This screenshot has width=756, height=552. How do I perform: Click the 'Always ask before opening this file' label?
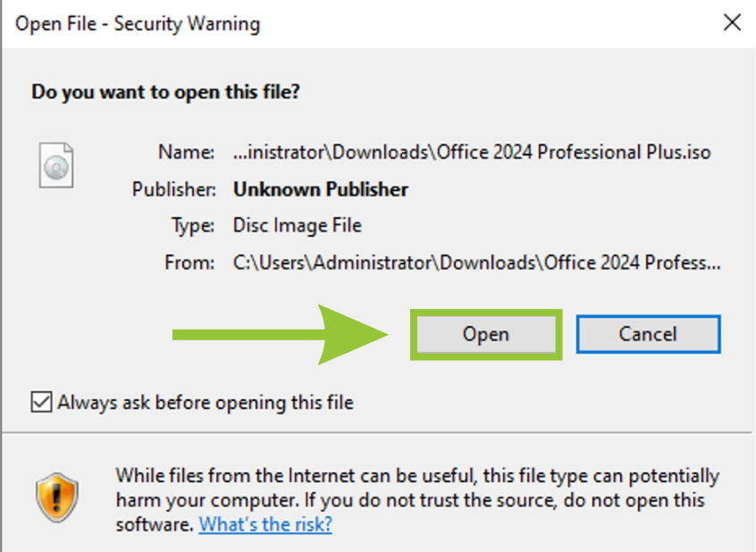pyautogui.click(x=206, y=403)
